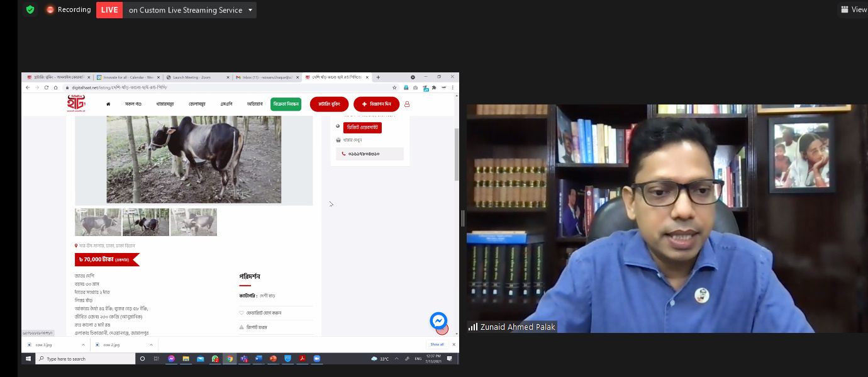The image size is (868, 377).
Task: Click the red button beside the green one
Action: (x=329, y=104)
